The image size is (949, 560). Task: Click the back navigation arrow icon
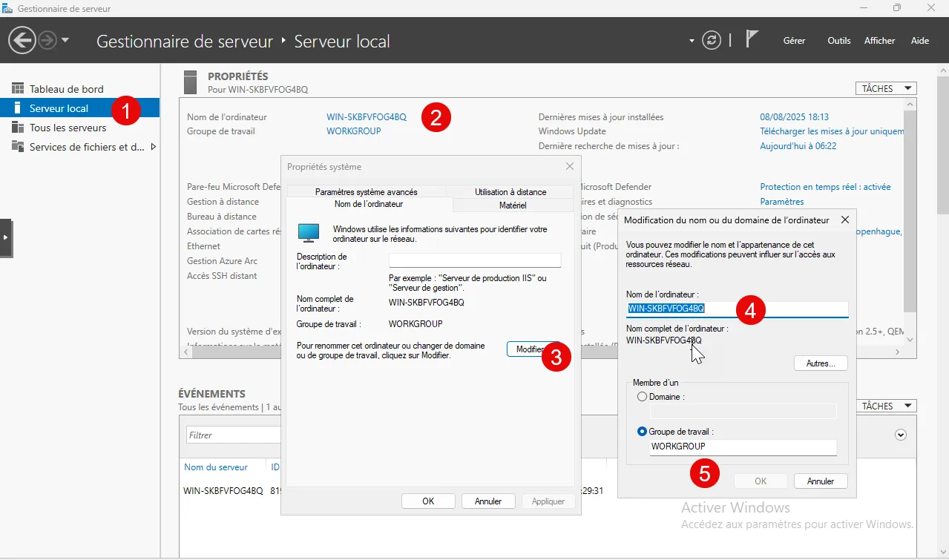[x=22, y=41]
